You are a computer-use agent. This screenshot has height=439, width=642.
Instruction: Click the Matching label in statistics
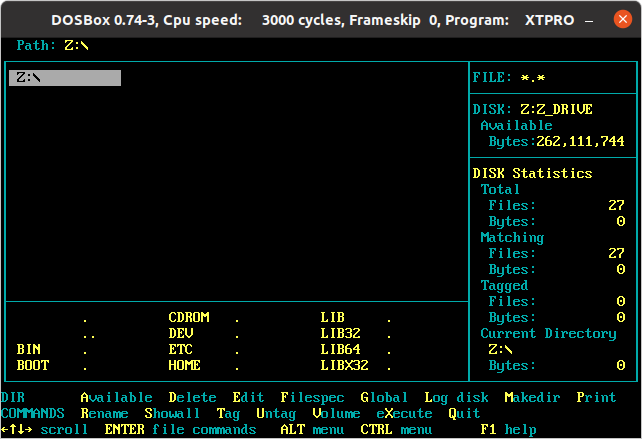512,238
